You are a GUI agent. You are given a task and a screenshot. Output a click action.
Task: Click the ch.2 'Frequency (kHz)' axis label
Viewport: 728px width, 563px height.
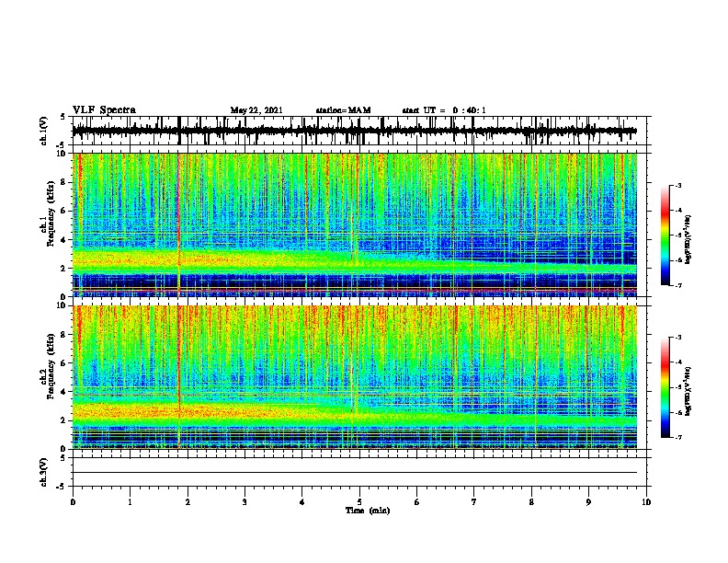coord(51,366)
